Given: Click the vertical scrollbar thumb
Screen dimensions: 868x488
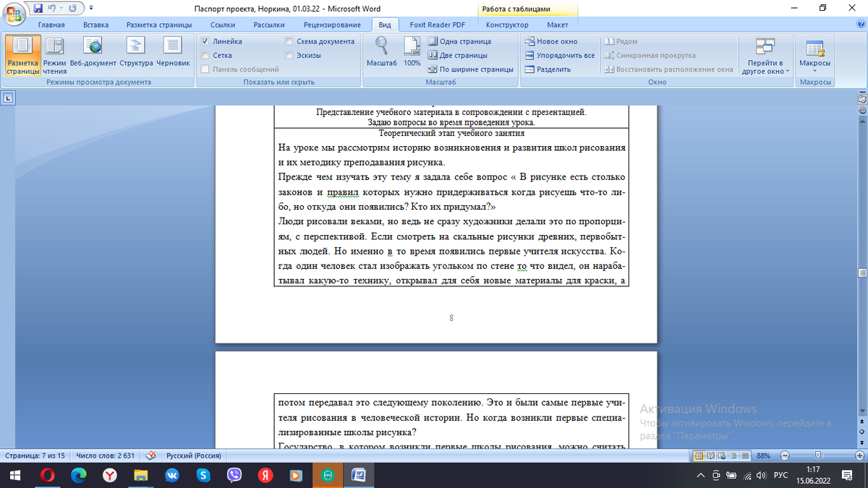Looking at the screenshot, I should (x=861, y=272).
